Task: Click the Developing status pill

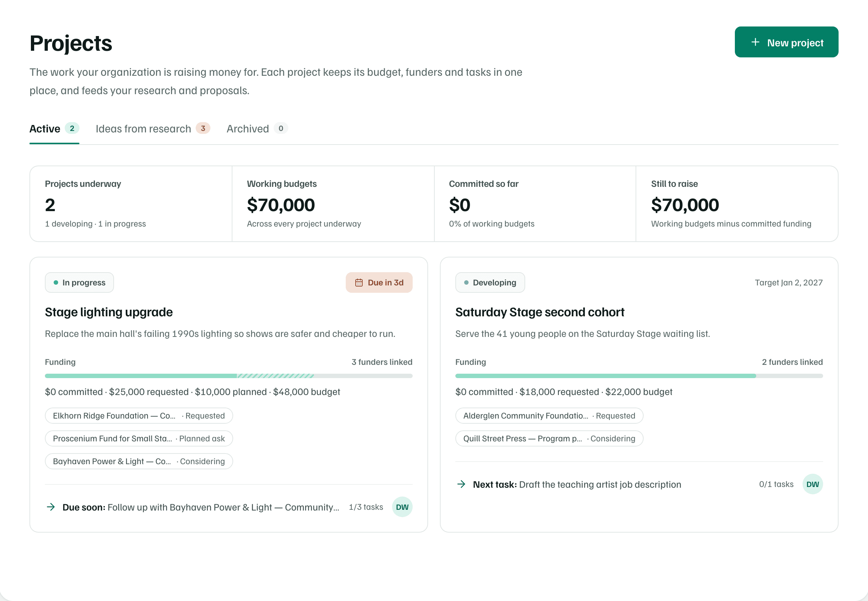Action: pos(490,282)
